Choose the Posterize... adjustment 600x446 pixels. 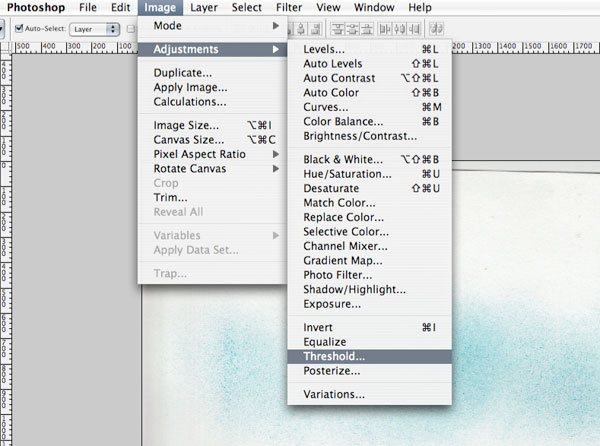click(x=370, y=371)
